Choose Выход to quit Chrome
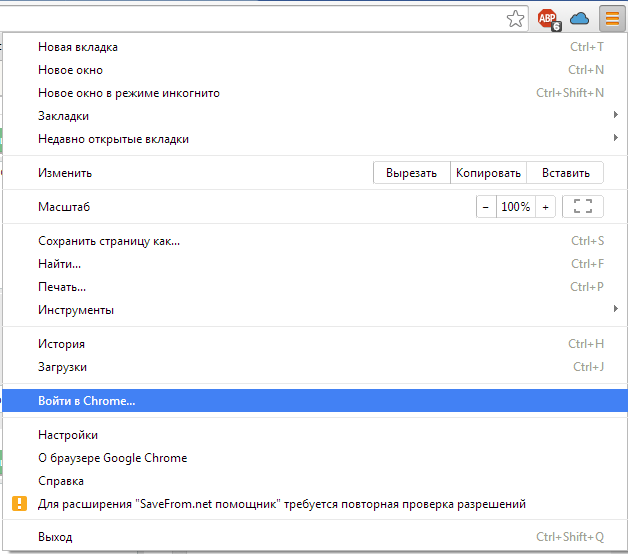The height and width of the screenshot is (554, 628). coord(315,537)
